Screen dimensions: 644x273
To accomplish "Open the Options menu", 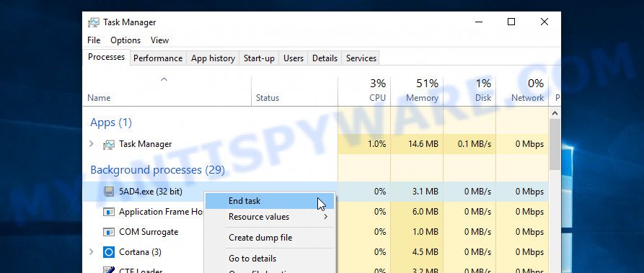I will point(125,40).
